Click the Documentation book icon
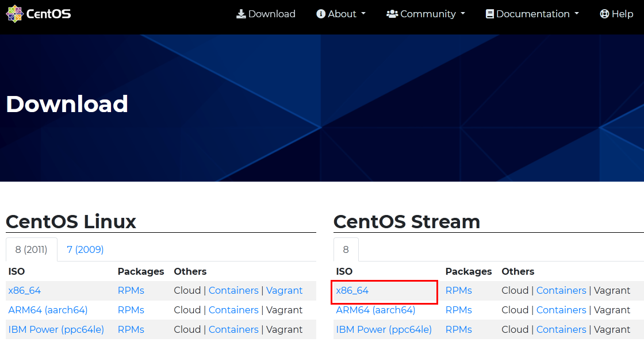 pos(490,14)
